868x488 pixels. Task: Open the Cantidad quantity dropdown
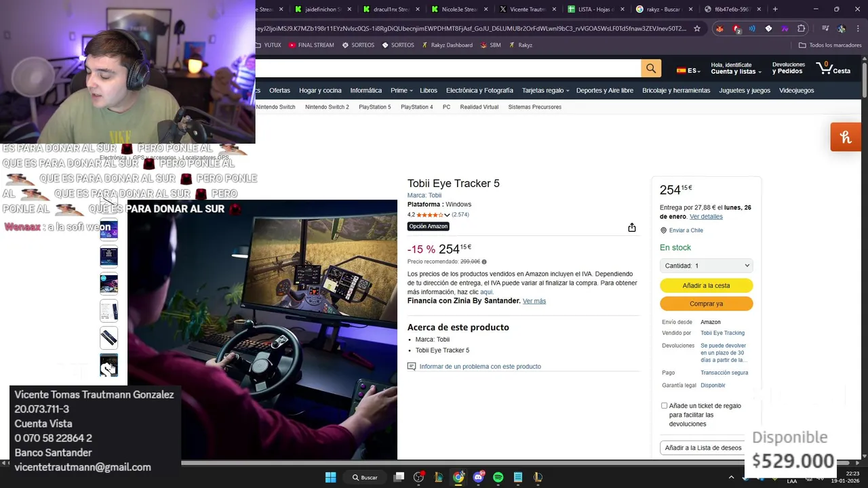pos(706,266)
